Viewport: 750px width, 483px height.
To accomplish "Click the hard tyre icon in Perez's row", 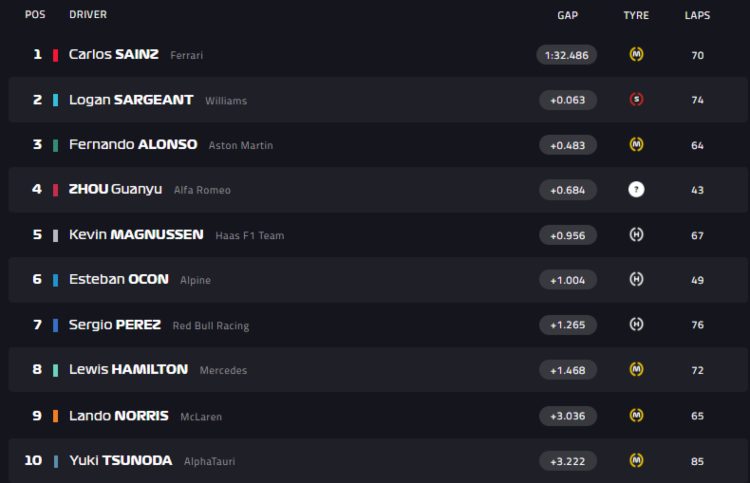I will pos(636,325).
